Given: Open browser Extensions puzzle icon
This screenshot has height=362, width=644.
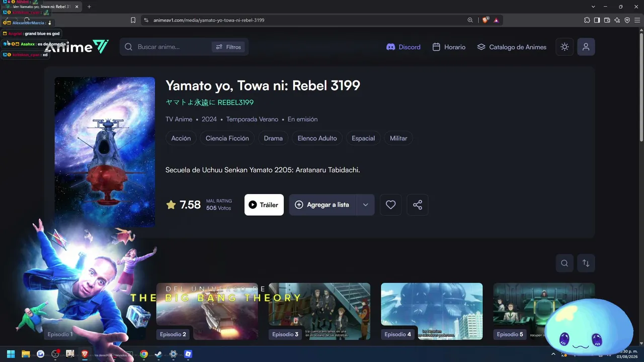Looking at the screenshot, I should 587,20.
